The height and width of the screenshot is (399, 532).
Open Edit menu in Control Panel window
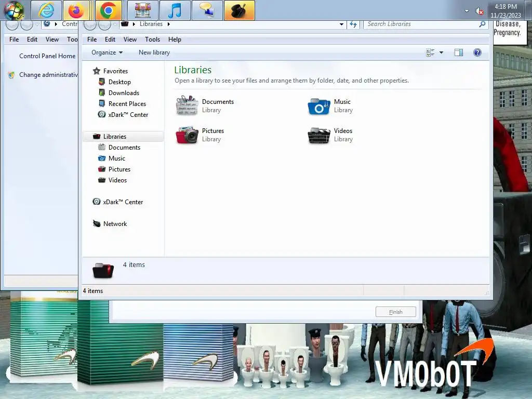[x=32, y=39]
